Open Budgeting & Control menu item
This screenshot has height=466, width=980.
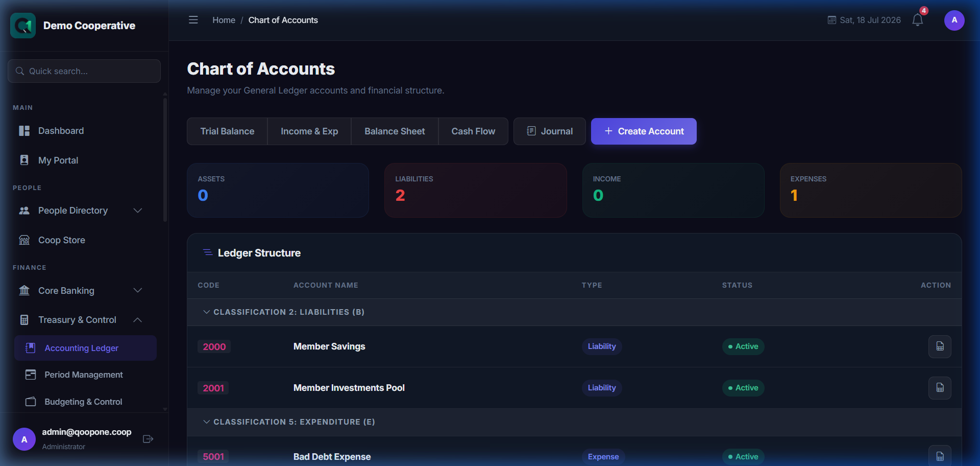pos(85,402)
